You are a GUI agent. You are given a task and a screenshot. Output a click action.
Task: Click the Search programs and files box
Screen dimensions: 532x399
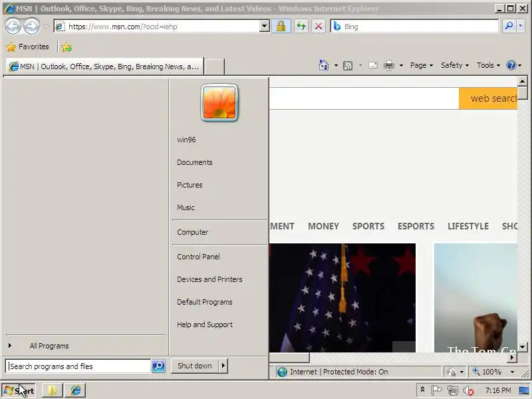pos(78,366)
